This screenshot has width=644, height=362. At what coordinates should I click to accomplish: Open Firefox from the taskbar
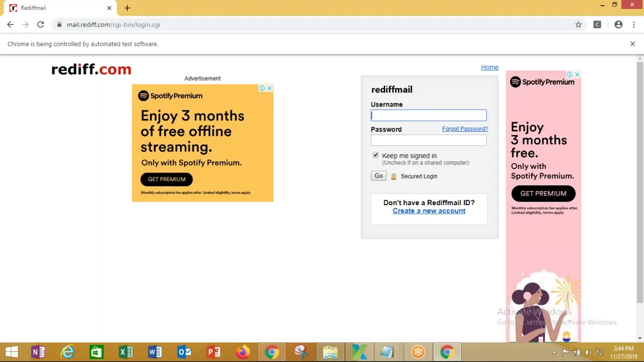(x=243, y=352)
